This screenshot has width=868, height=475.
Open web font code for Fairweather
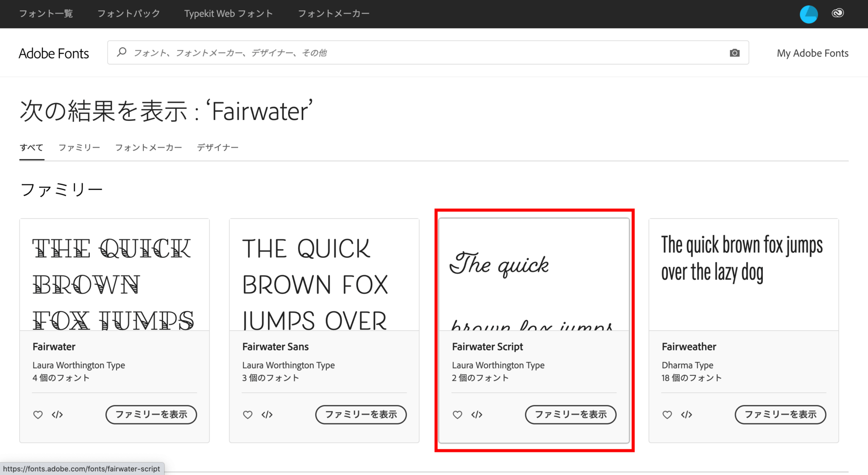tap(686, 415)
